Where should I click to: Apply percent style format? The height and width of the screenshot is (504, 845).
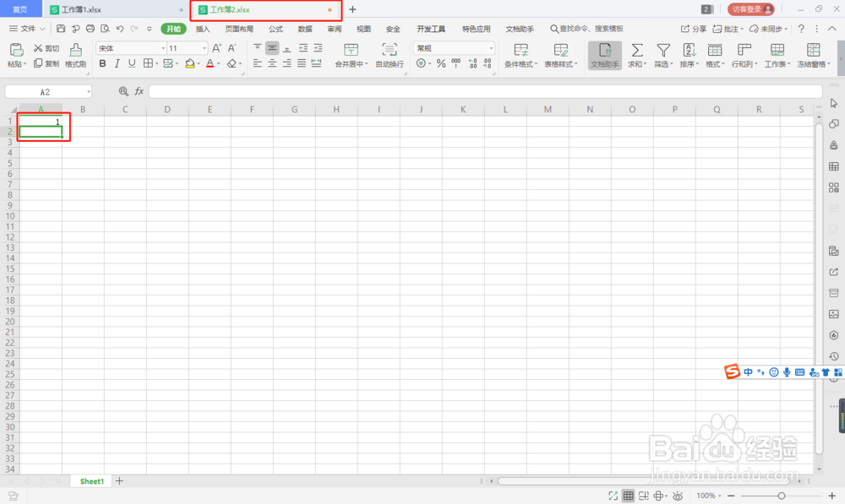441,63
